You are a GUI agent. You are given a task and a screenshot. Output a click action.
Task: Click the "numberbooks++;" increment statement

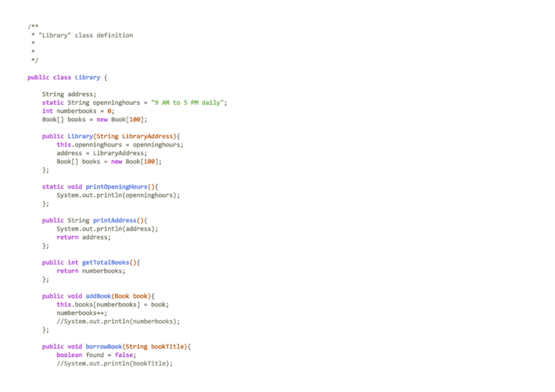pos(82,313)
